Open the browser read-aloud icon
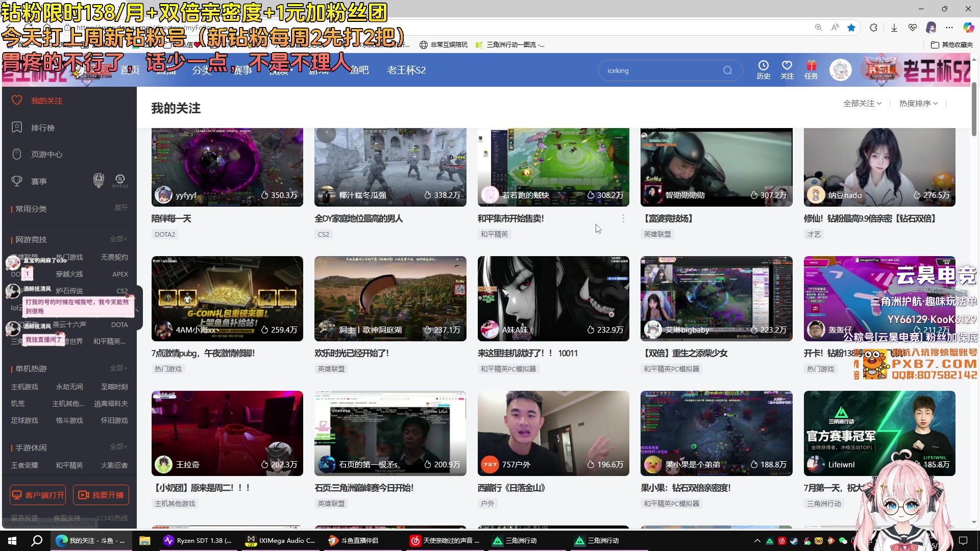Image resolution: width=980 pixels, height=551 pixels. click(835, 28)
